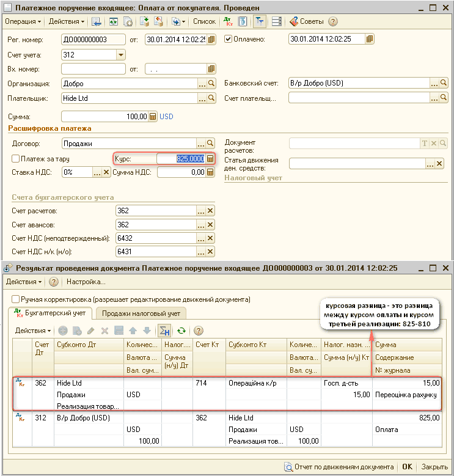The width and height of the screenshot is (454, 476).
Task: Click the help question mark in top toolbar
Action: (x=333, y=21)
